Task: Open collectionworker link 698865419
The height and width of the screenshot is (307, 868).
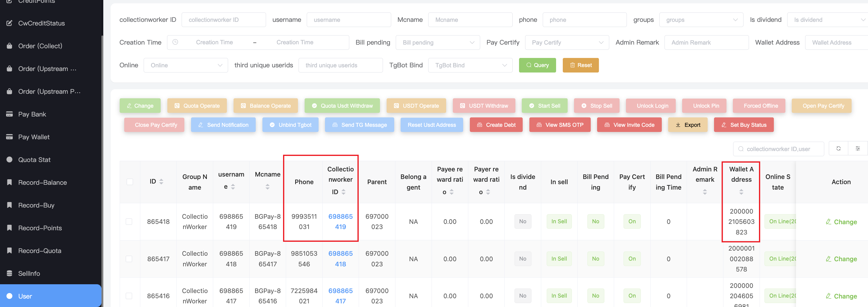Action: point(340,221)
